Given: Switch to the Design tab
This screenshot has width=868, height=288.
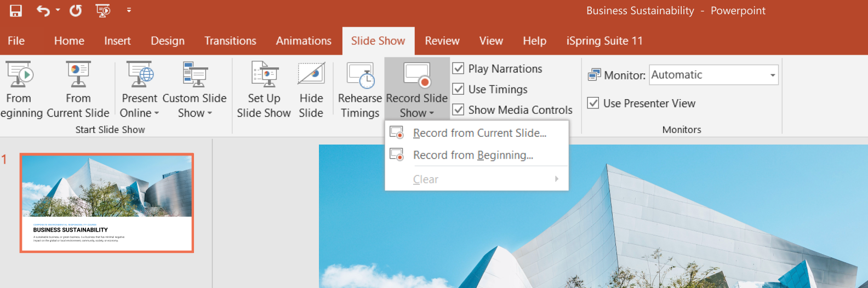Looking at the screenshot, I should 168,41.
